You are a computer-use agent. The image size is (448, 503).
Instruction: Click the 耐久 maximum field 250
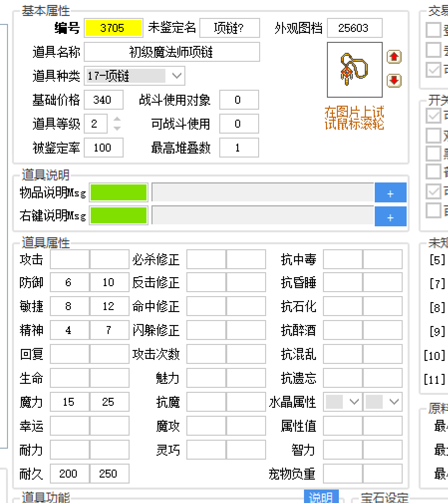pyautogui.click(x=109, y=474)
